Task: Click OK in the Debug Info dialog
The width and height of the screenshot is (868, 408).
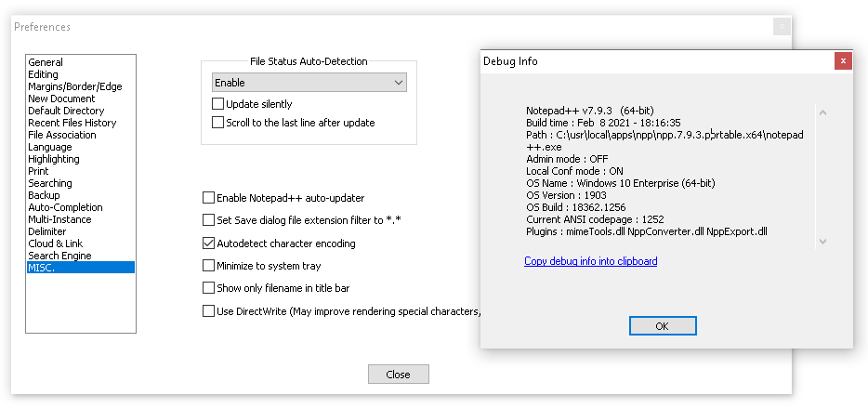Action: [x=662, y=326]
